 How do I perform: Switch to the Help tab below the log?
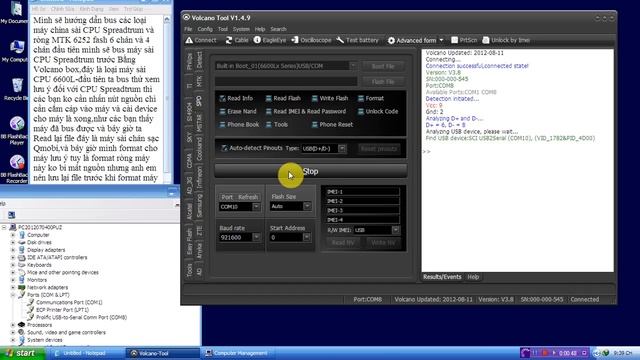473,277
